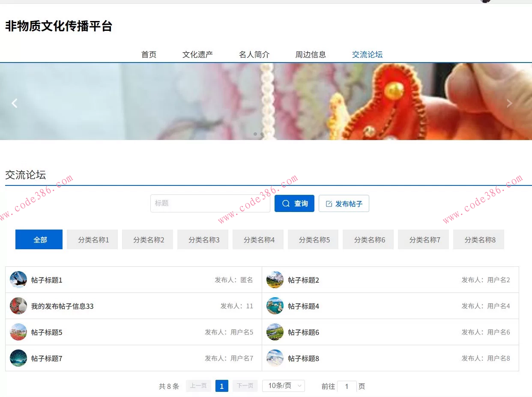The height and width of the screenshot is (397, 532).
Task: Enable the 分类名称8 category filter
Action: pyautogui.click(x=478, y=239)
